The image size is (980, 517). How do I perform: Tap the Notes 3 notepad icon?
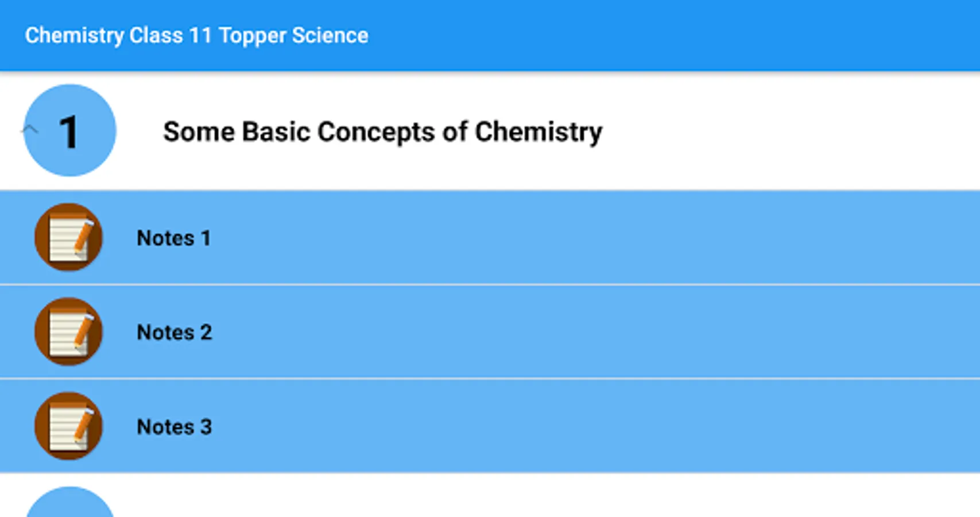tap(68, 426)
